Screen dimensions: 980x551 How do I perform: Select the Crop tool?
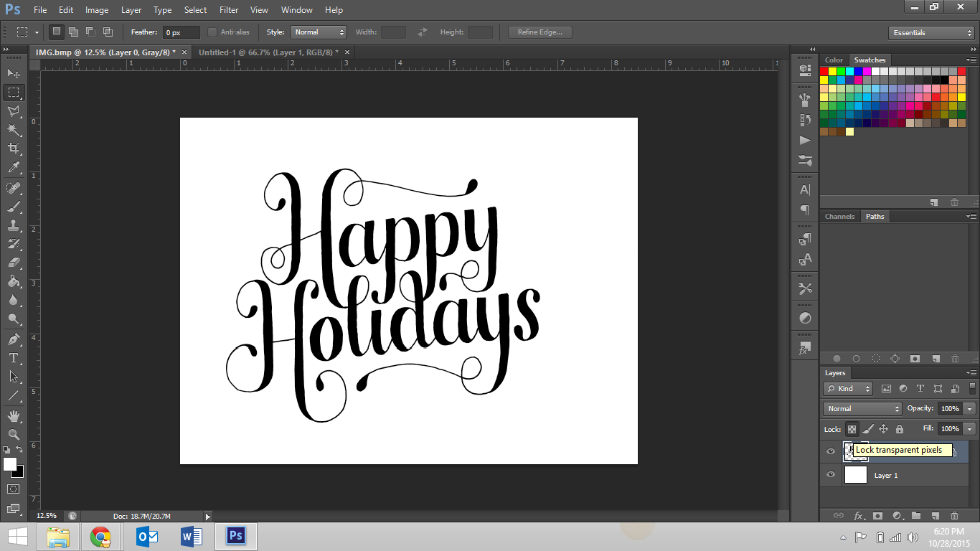point(14,149)
